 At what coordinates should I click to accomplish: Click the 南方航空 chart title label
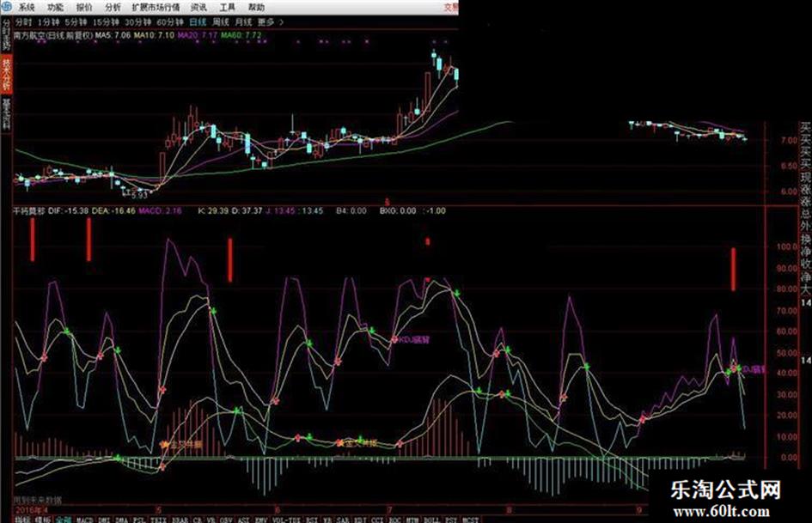[x=52, y=35]
